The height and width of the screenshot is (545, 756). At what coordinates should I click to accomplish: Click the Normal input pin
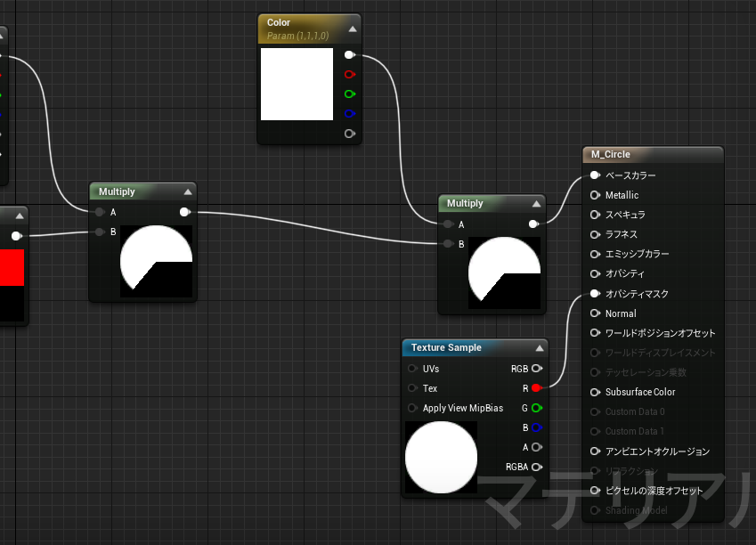pos(595,313)
